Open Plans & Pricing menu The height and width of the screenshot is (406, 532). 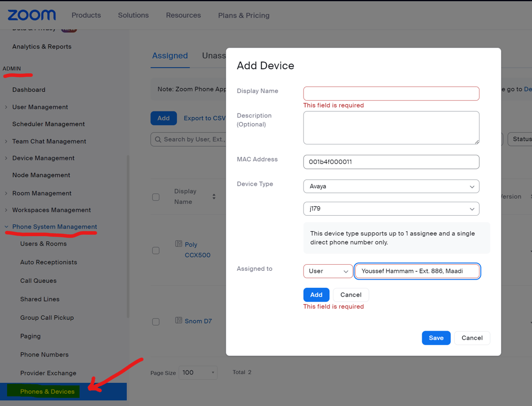[x=243, y=15]
